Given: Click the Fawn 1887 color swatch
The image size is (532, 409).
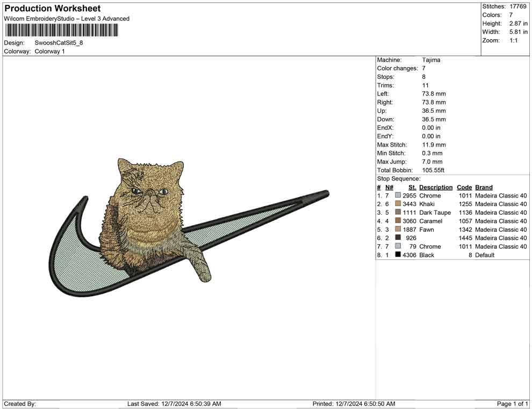Looking at the screenshot, I should pyautogui.click(x=398, y=229).
